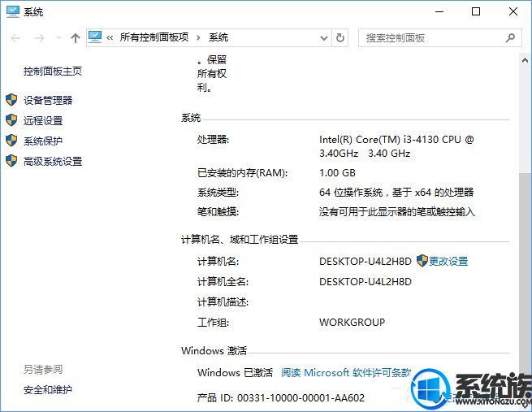Go up one folder level
The width and height of the screenshot is (532, 412).
(x=75, y=37)
